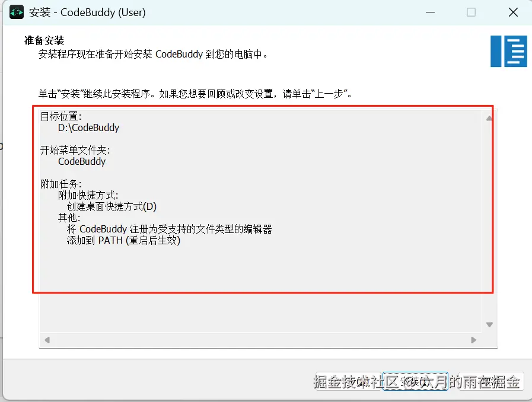Start installation with the 安装 button
Image resolution: width=532 pixels, height=402 pixels.
tap(415, 382)
